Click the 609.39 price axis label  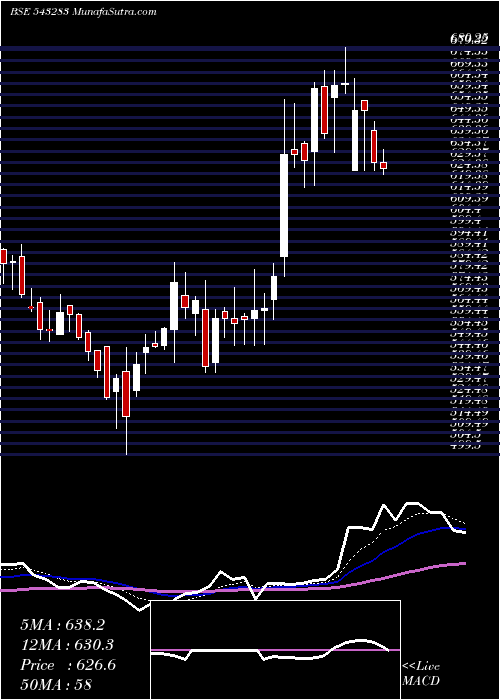(x=468, y=198)
